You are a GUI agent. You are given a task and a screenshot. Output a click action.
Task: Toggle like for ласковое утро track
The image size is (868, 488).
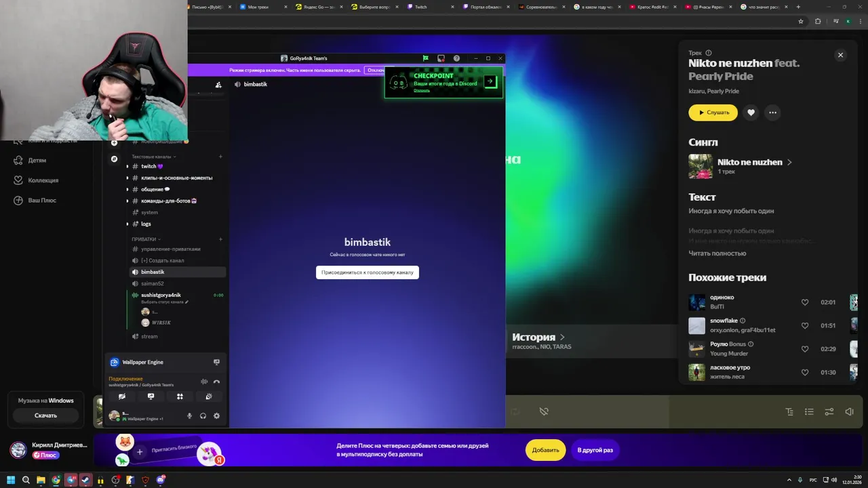tap(805, 372)
